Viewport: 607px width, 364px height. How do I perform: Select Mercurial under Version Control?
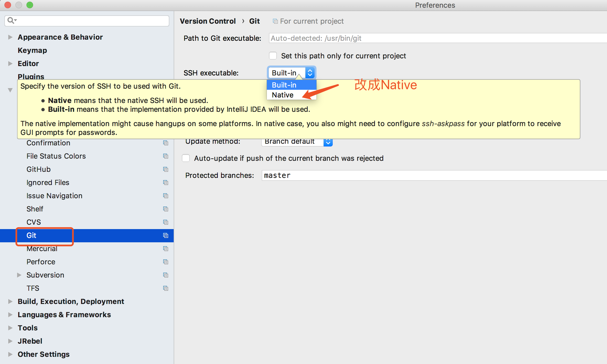click(x=42, y=249)
